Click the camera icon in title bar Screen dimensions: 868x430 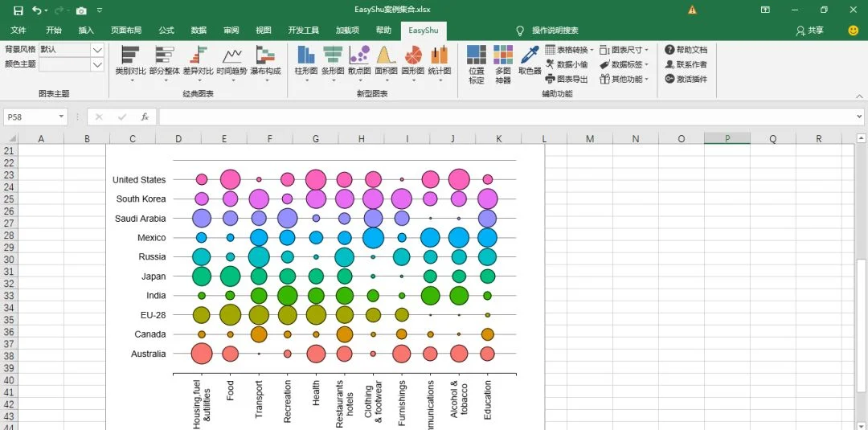tap(81, 10)
